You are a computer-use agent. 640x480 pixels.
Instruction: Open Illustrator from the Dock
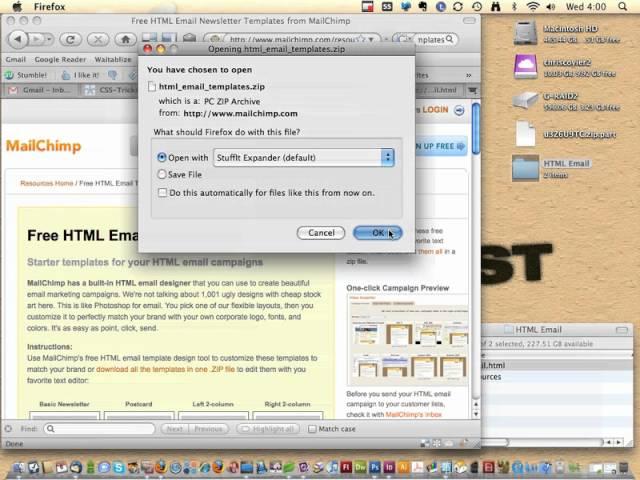click(x=403, y=467)
